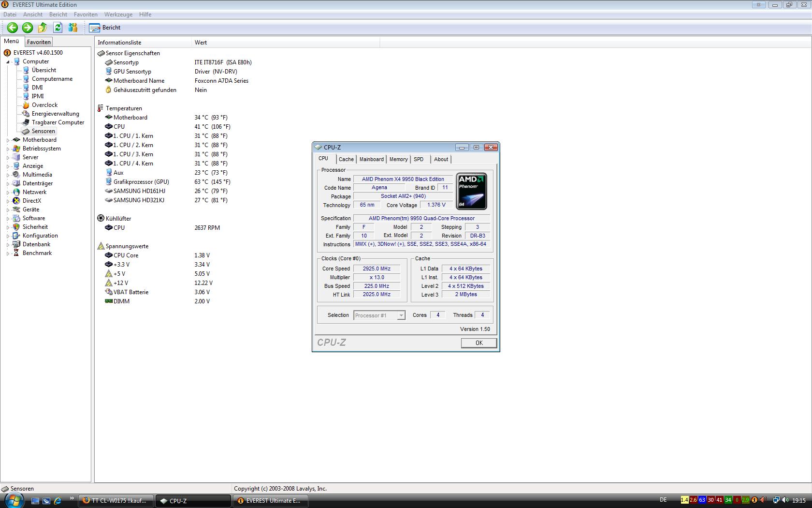The width and height of the screenshot is (812, 508).
Task: Click the green Back arrow toolbar icon
Action: point(13,28)
